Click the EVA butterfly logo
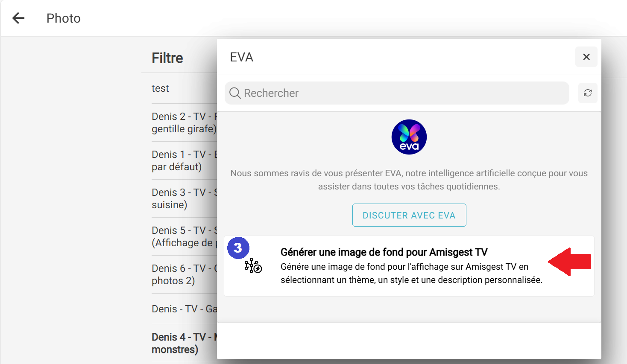The width and height of the screenshot is (627, 364). (x=409, y=137)
